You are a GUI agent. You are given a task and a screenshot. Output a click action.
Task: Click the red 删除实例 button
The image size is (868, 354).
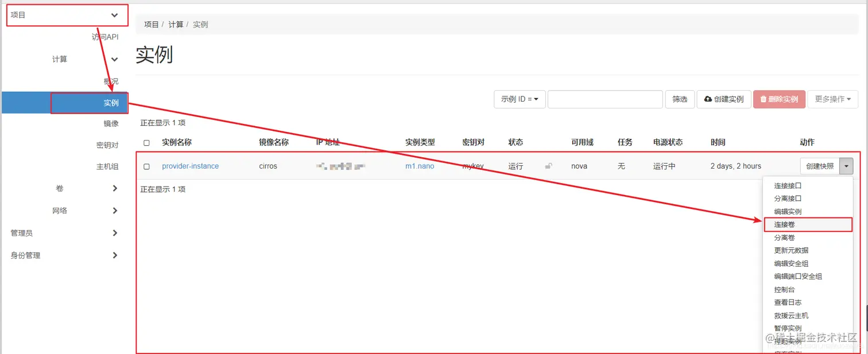[779, 99]
